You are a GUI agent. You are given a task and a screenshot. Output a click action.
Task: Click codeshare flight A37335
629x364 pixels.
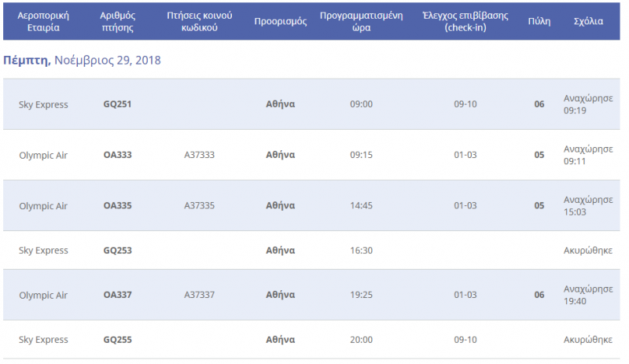(200, 205)
